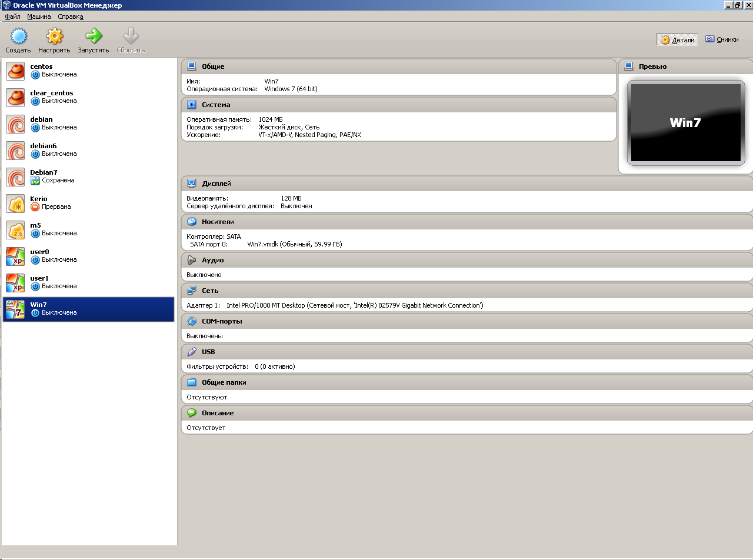Click the 128 МБ video memory value
The height and width of the screenshot is (560, 753).
[x=291, y=199]
